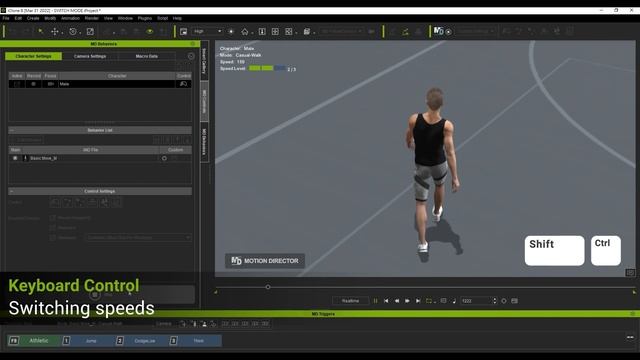Click the viewport snapping grid icon

click(x=289, y=31)
